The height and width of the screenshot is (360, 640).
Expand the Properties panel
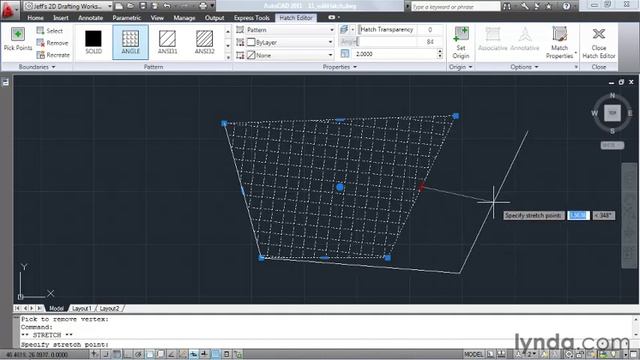tap(340, 67)
